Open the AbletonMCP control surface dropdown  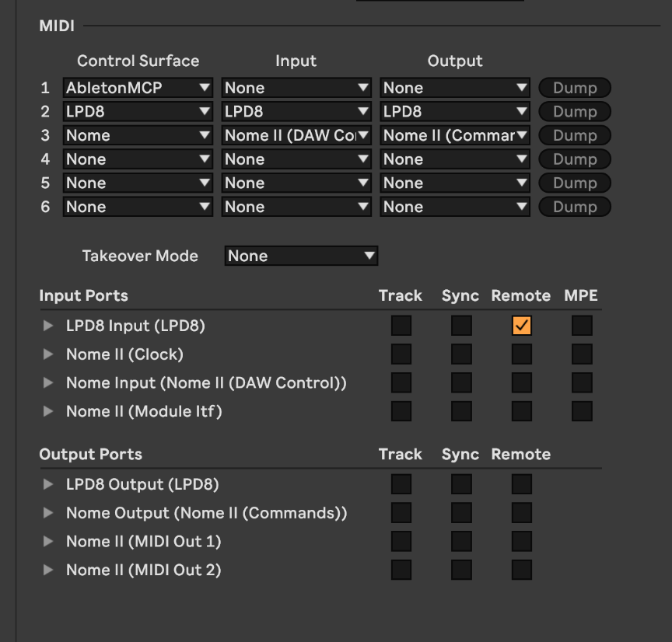coord(138,88)
